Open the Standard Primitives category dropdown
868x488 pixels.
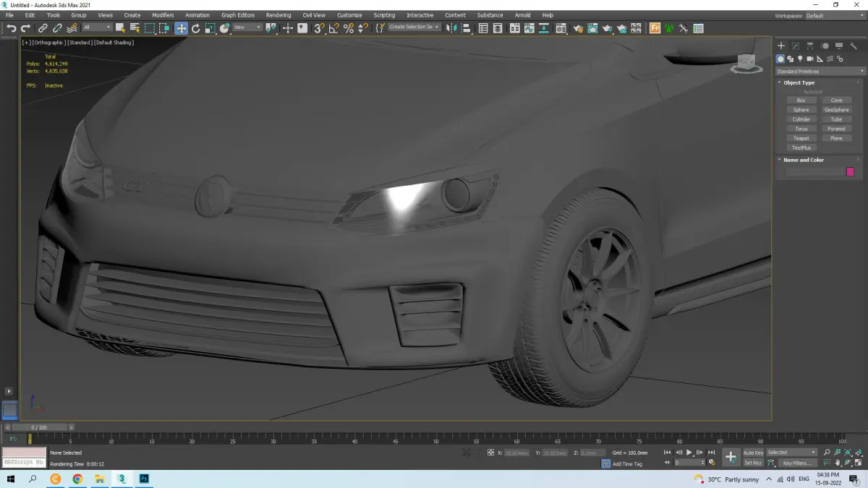tap(820, 71)
